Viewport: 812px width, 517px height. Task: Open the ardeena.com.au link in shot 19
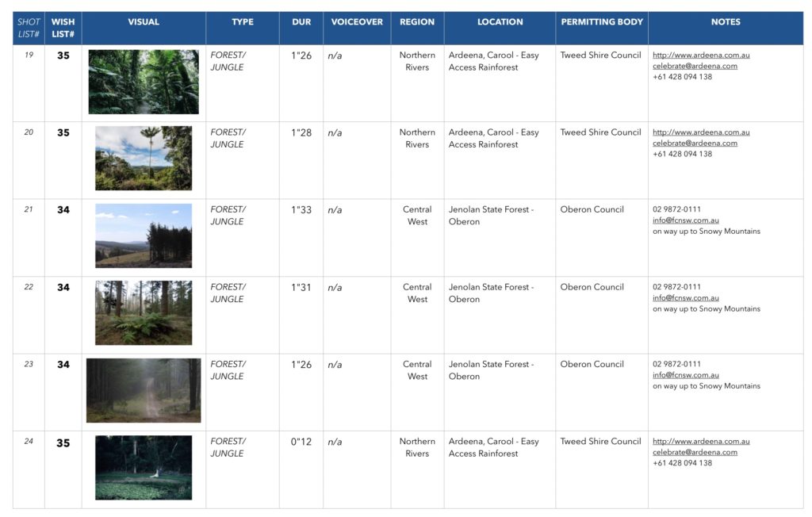pyautogui.click(x=701, y=55)
